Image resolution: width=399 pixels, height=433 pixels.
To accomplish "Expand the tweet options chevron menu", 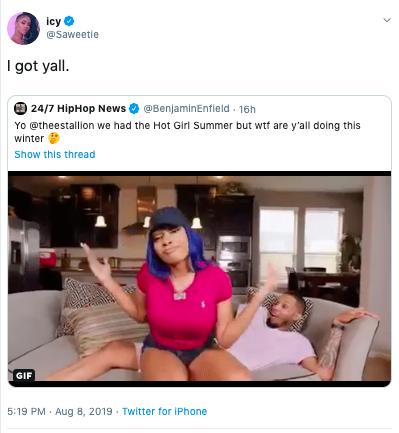I will (x=387, y=20).
